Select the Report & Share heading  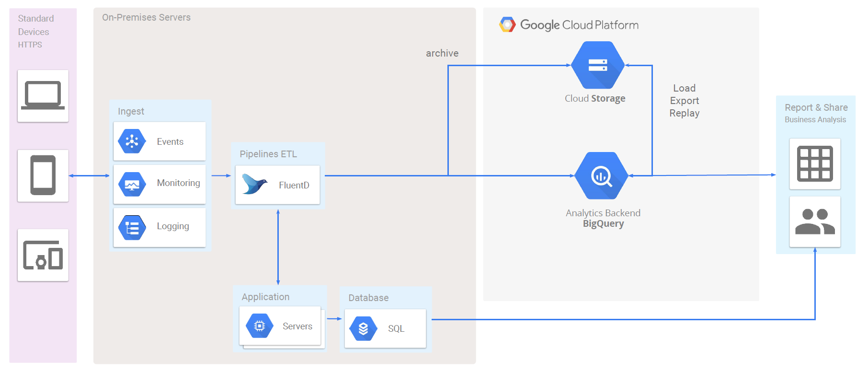pyautogui.click(x=816, y=107)
